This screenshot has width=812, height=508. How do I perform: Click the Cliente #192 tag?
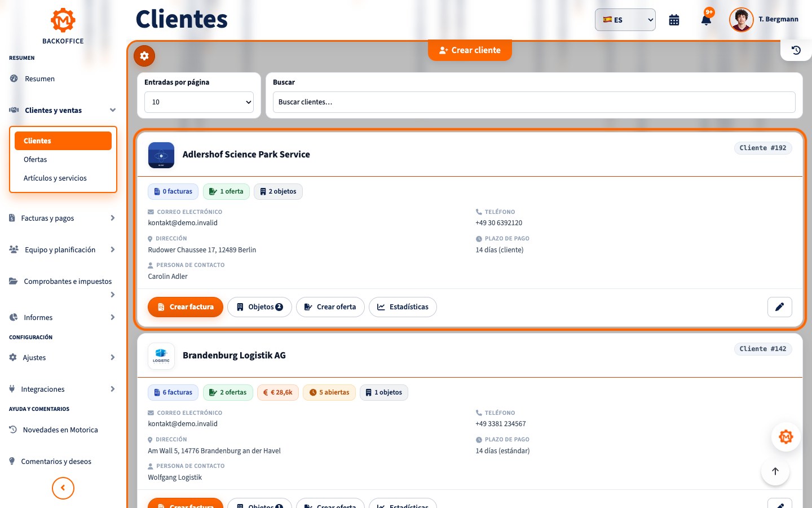pyautogui.click(x=763, y=148)
